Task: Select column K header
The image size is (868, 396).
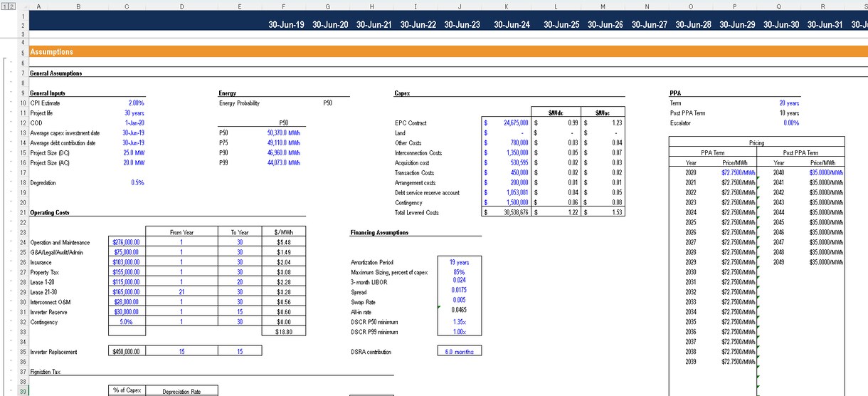Action: click(506, 6)
